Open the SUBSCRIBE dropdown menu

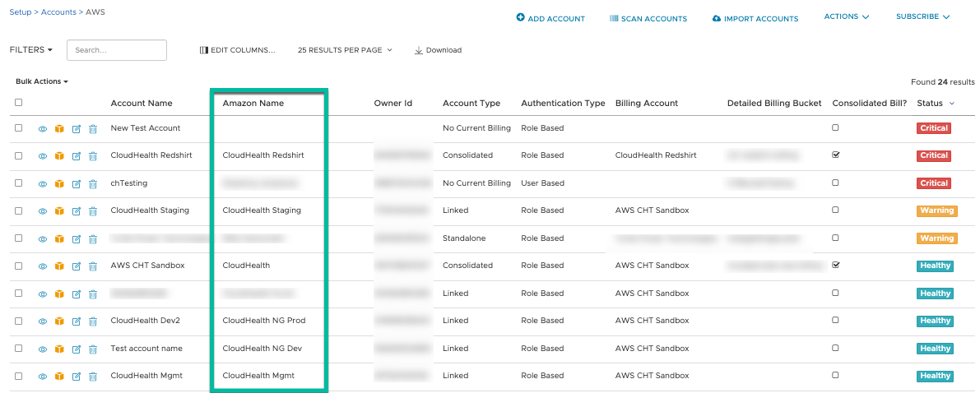922,17
